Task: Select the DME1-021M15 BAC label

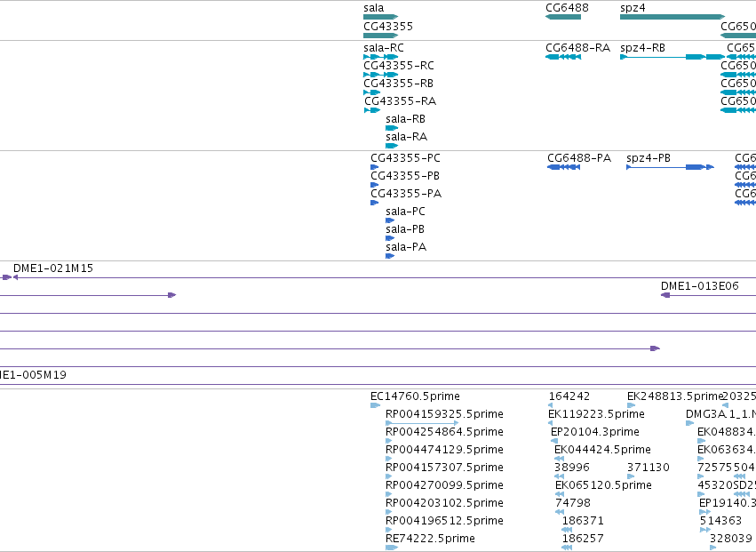Action: point(53,268)
